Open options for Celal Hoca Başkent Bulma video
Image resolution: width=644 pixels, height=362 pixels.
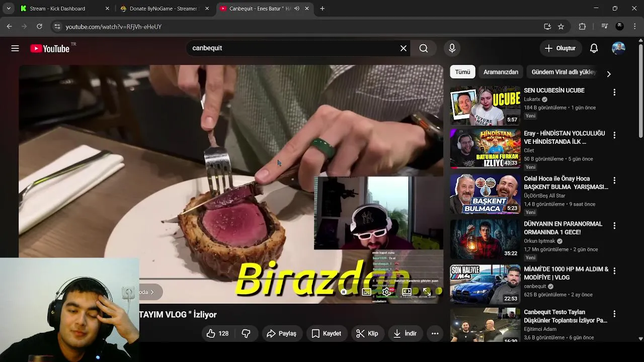click(614, 180)
